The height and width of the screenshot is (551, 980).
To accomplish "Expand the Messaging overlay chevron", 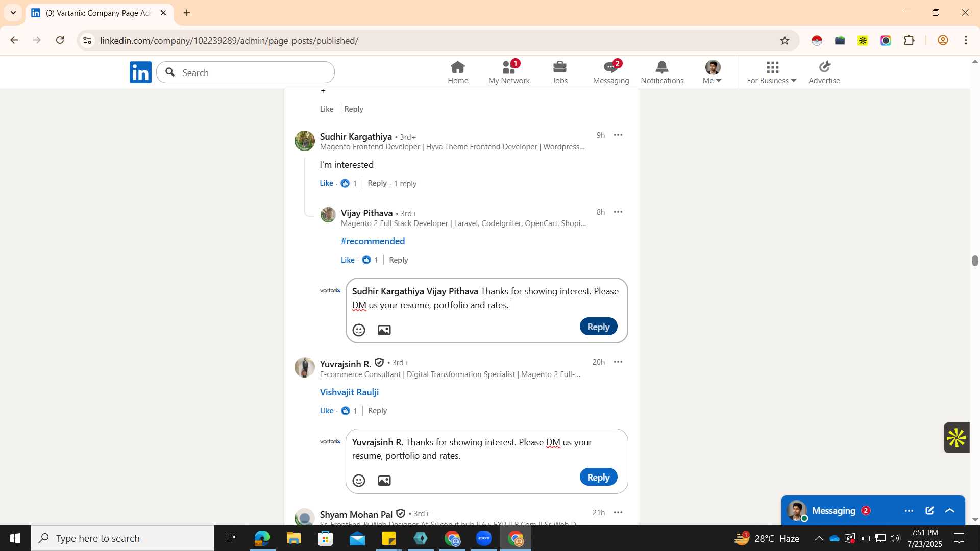I will coord(950,511).
